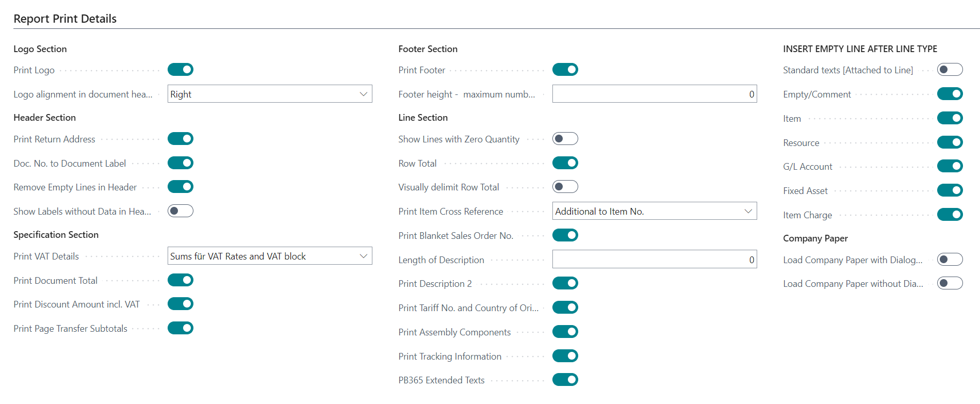Toggle the Empty/Comment switch
980x404 pixels.
pos(950,94)
